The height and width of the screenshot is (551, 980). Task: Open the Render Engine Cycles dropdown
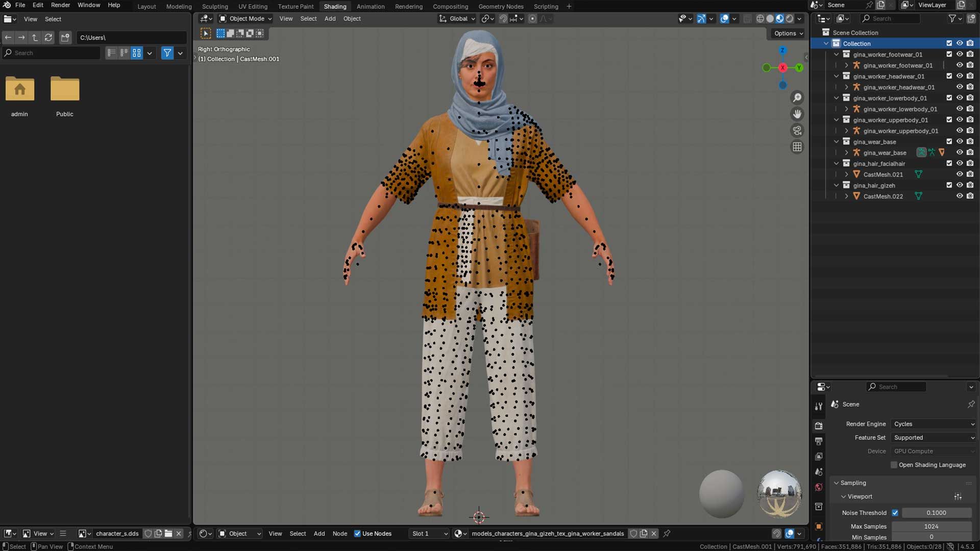coord(934,424)
